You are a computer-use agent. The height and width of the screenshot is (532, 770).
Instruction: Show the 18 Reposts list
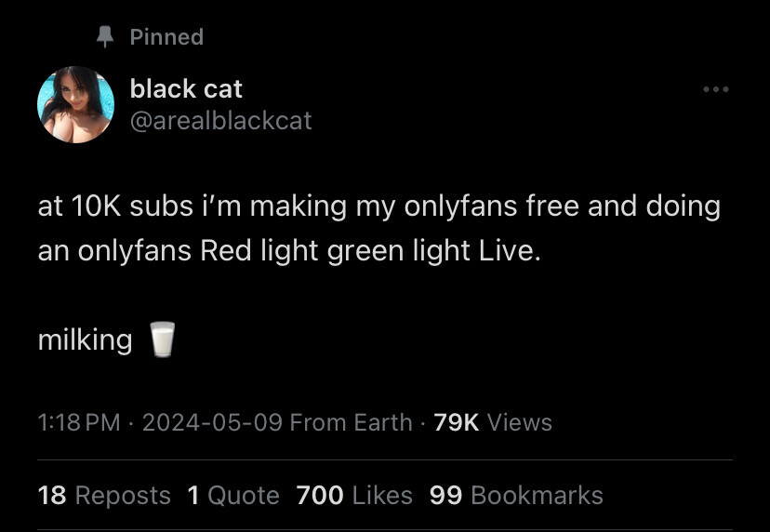pos(104,495)
